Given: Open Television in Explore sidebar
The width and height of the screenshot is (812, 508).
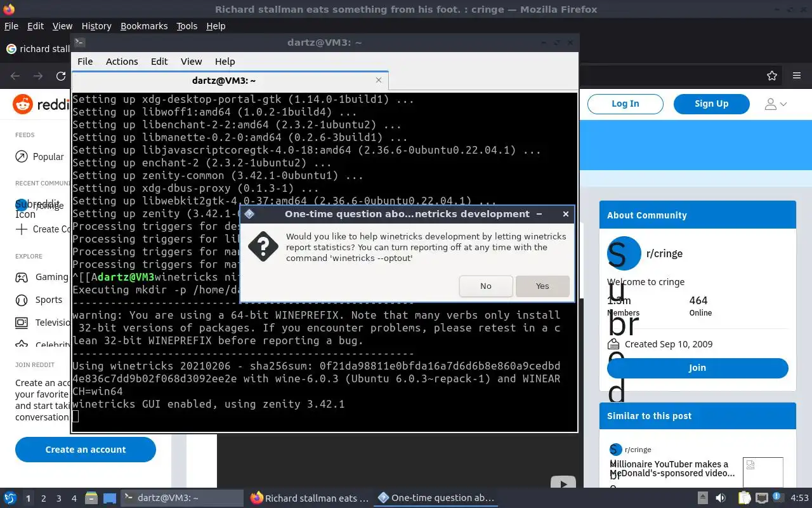Looking at the screenshot, I should [x=43, y=323].
